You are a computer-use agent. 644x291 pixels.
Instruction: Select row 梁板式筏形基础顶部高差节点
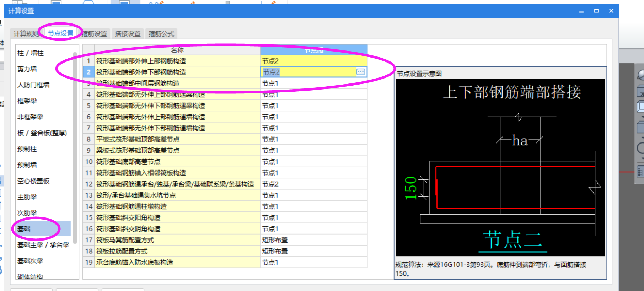(x=177, y=150)
